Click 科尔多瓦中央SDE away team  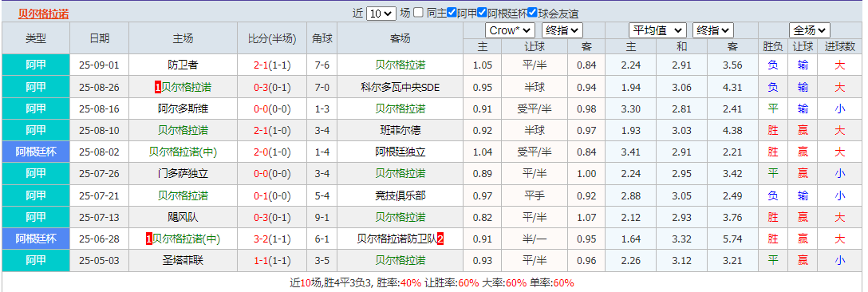click(400, 87)
